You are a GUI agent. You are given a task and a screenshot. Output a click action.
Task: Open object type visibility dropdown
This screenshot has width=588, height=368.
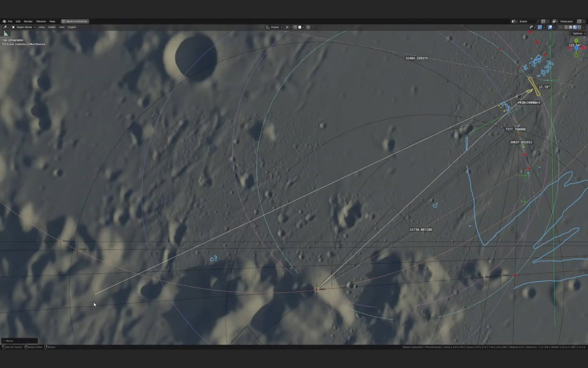point(531,27)
